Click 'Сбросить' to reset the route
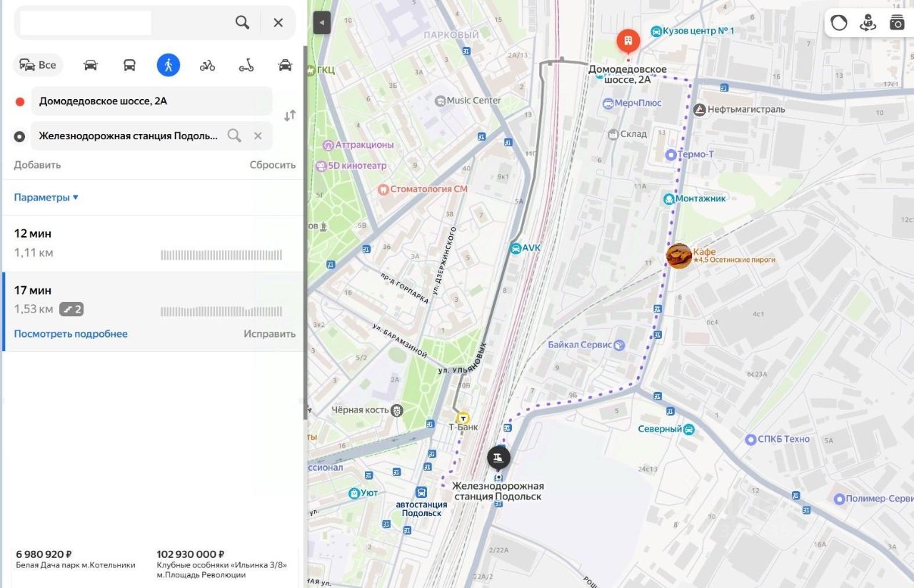Viewport: 914px width, 588px height. coord(272,165)
